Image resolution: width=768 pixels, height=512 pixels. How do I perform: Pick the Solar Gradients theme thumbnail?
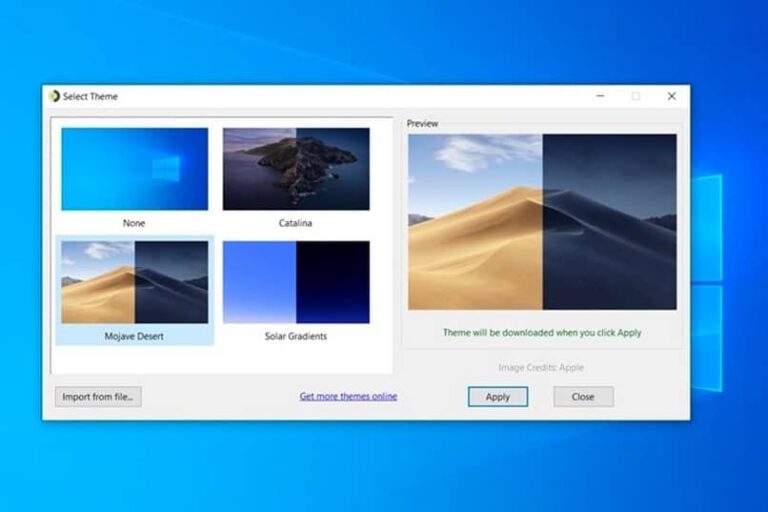[x=296, y=282]
